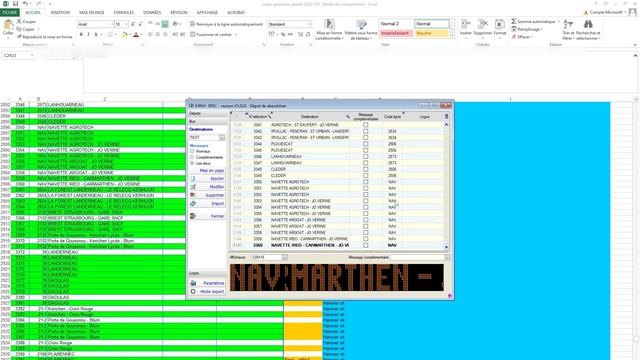640x360 pixels.
Task: Toggle italic formatting in Excel ribbon
Action: point(88,35)
